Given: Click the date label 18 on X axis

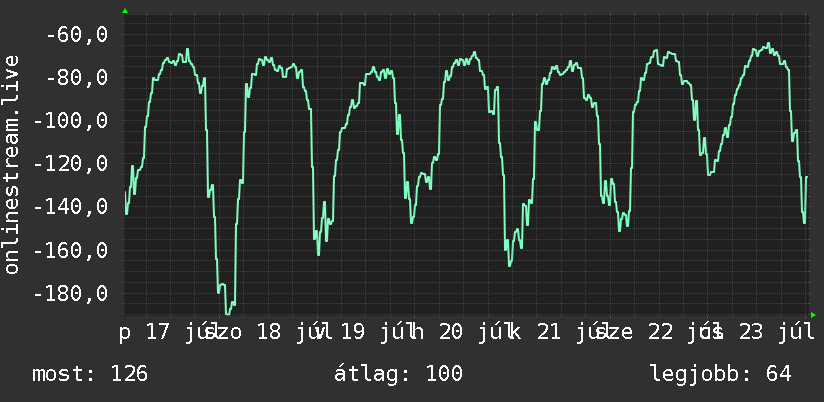Looking at the screenshot, I should tap(270, 333).
